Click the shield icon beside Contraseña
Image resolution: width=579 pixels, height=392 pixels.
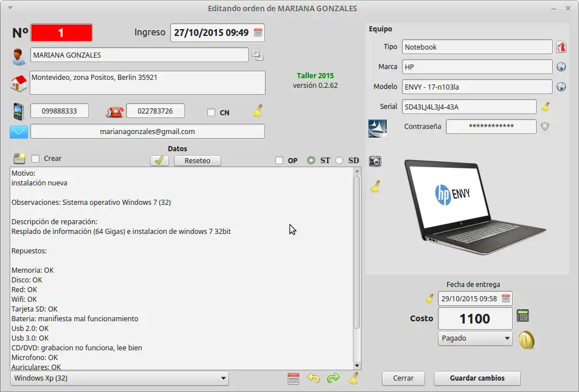point(545,127)
